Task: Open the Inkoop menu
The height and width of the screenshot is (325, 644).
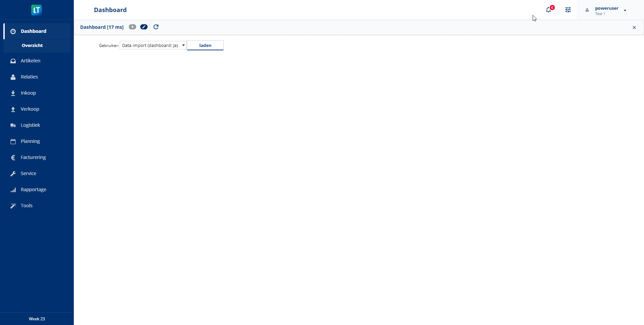Action: [x=28, y=93]
